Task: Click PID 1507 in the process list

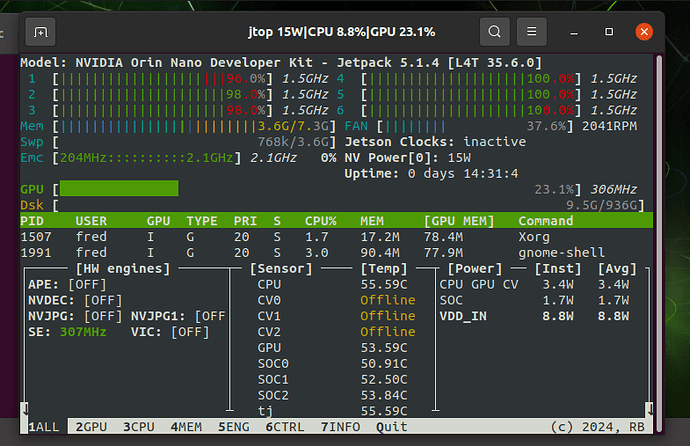Action: [x=36, y=237]
